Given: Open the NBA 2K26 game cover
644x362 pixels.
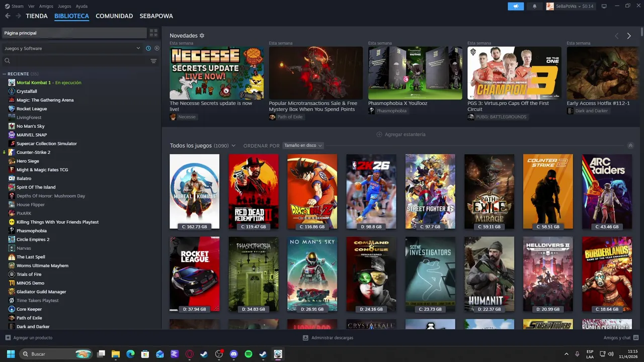Looking at the screenshot, I should [x=371, y=192].
